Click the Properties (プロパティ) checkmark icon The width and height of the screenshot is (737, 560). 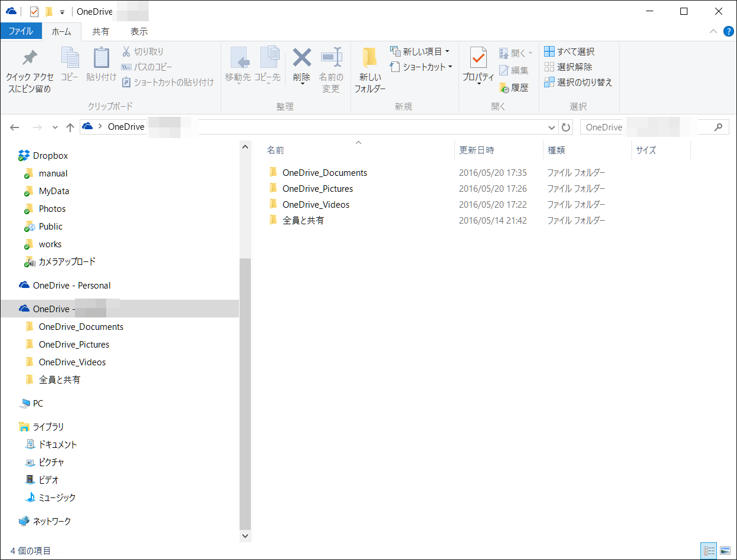478,58
